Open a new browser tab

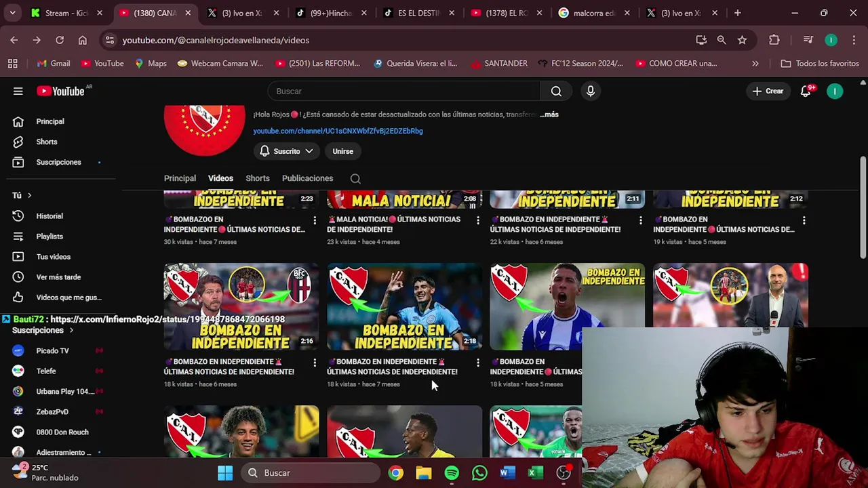click(x=737, y=13)
